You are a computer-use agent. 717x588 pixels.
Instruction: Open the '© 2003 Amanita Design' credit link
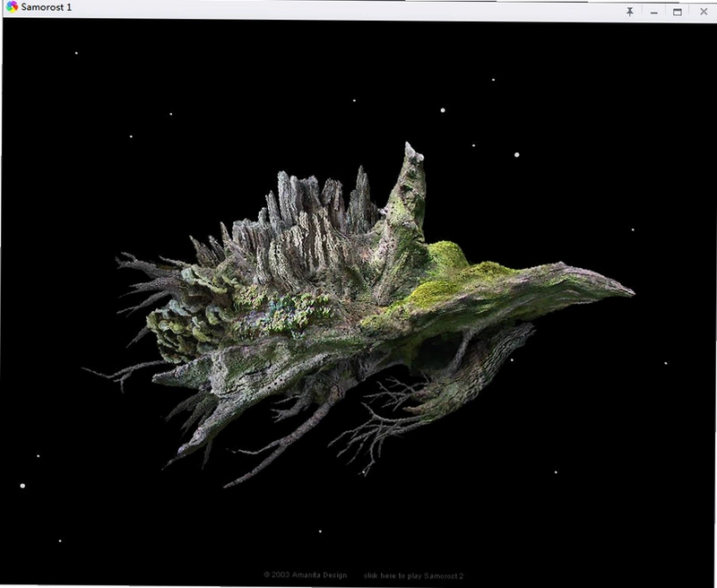pyautogui.click(x=305, y=575)
